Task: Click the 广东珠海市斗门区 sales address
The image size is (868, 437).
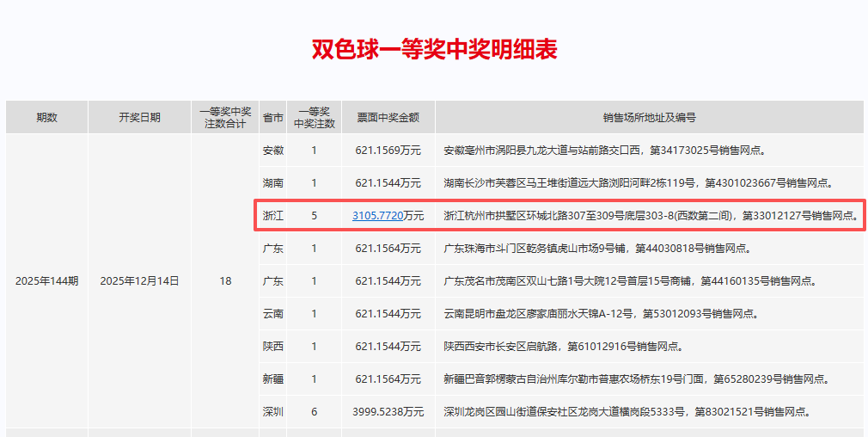Action: (596, 249)
